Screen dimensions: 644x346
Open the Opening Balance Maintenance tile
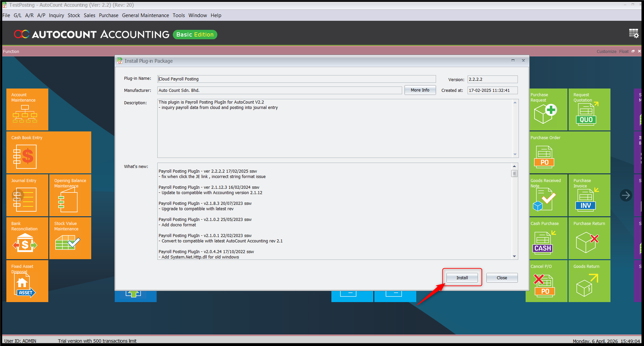point(70,195)
